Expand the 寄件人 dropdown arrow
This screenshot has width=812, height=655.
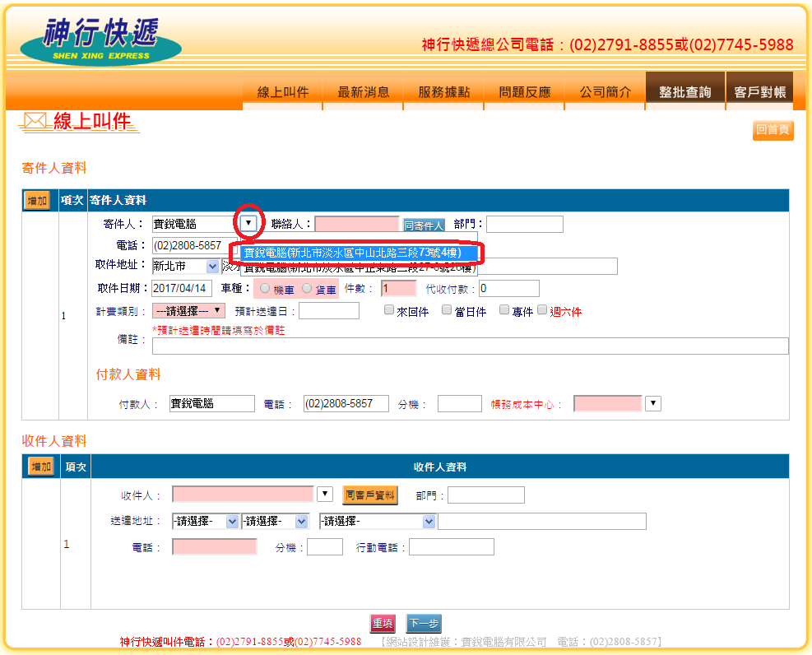pyautogui.click(x=249, y=223)
